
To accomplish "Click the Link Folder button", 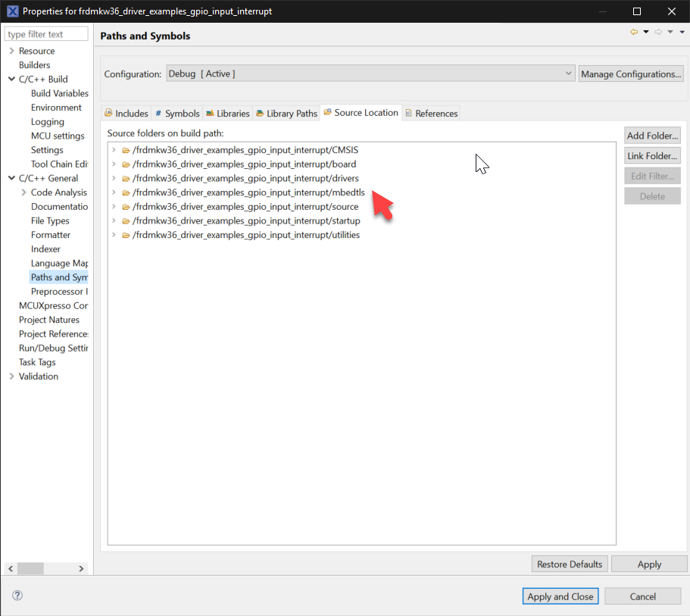I will (x=652, y=156).
